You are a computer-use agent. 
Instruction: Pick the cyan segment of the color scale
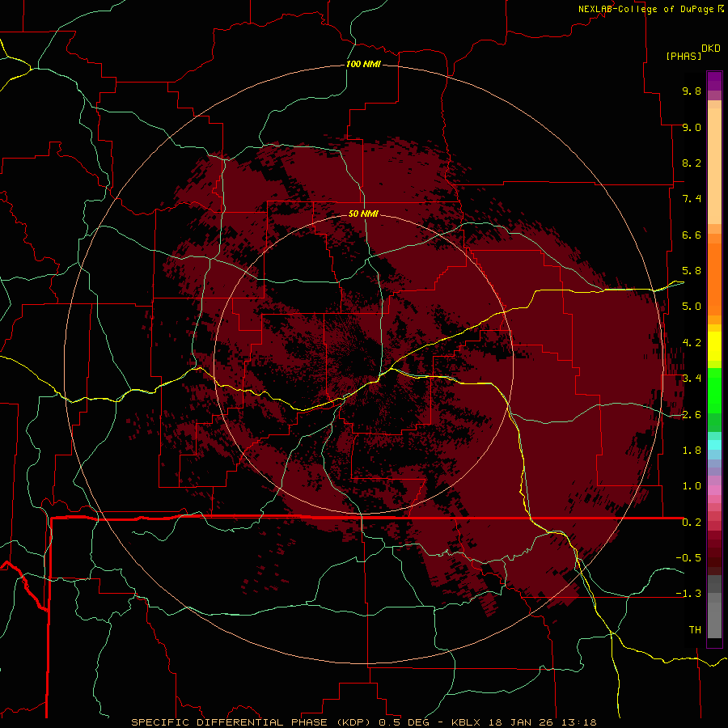click(714, 444)
